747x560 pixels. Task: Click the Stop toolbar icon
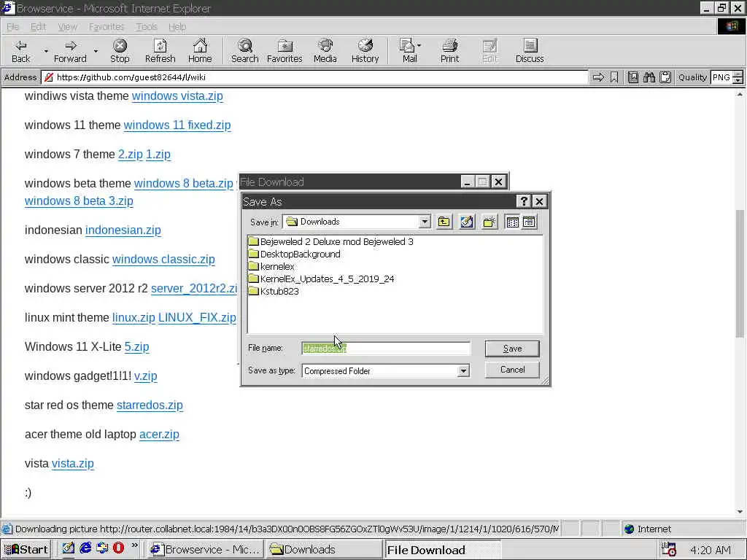(120, 51)
